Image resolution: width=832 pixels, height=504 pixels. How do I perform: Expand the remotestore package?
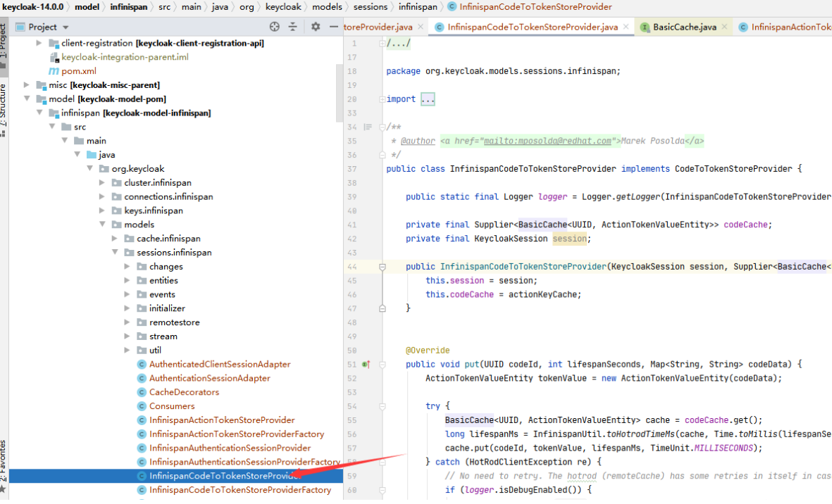[x=127, y=322]
